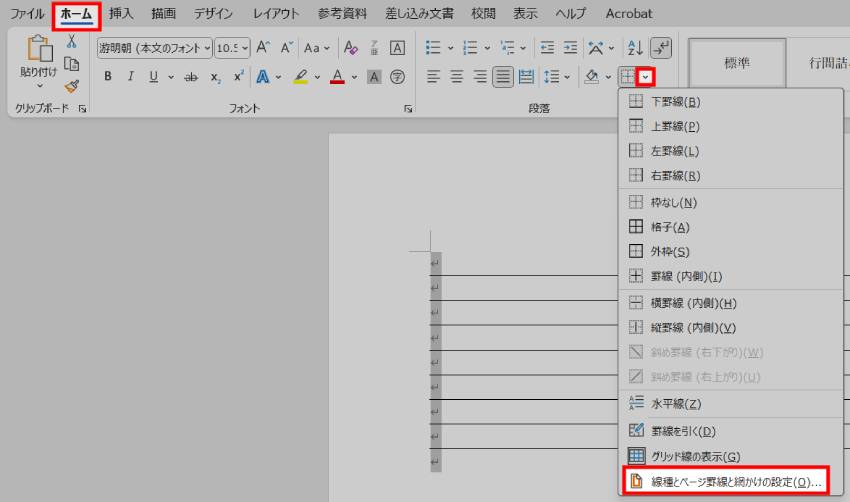Click the Paste (貼り付け) clipboard icon

39,52
